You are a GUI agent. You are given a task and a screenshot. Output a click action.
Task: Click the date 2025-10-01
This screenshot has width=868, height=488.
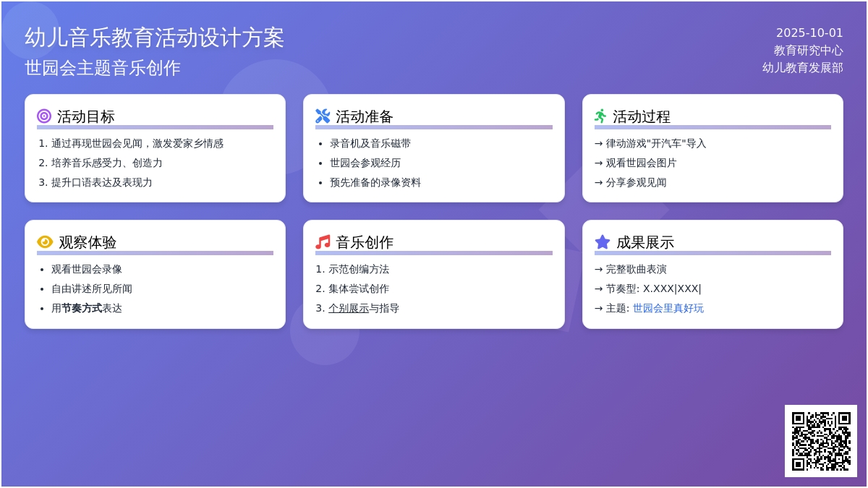pos(809,33)
